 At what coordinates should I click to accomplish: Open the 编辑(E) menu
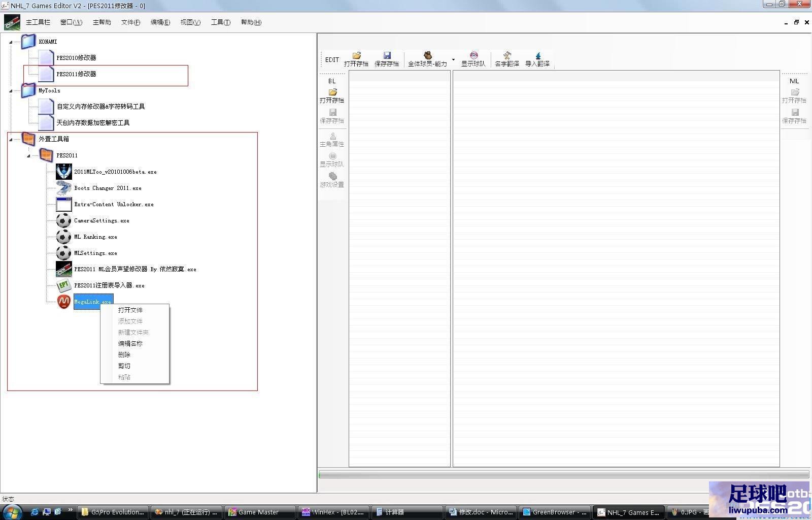(160, 22)
